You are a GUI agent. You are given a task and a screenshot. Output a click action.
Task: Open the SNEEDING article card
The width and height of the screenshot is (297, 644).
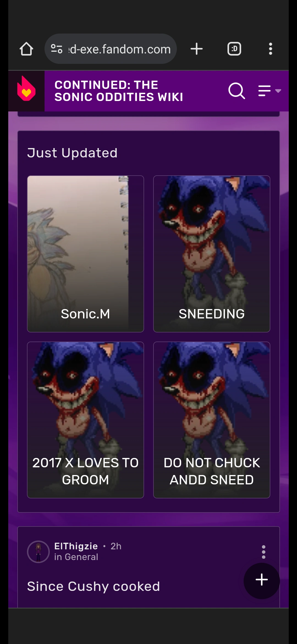pyautogui.click(x=212, y=254)
